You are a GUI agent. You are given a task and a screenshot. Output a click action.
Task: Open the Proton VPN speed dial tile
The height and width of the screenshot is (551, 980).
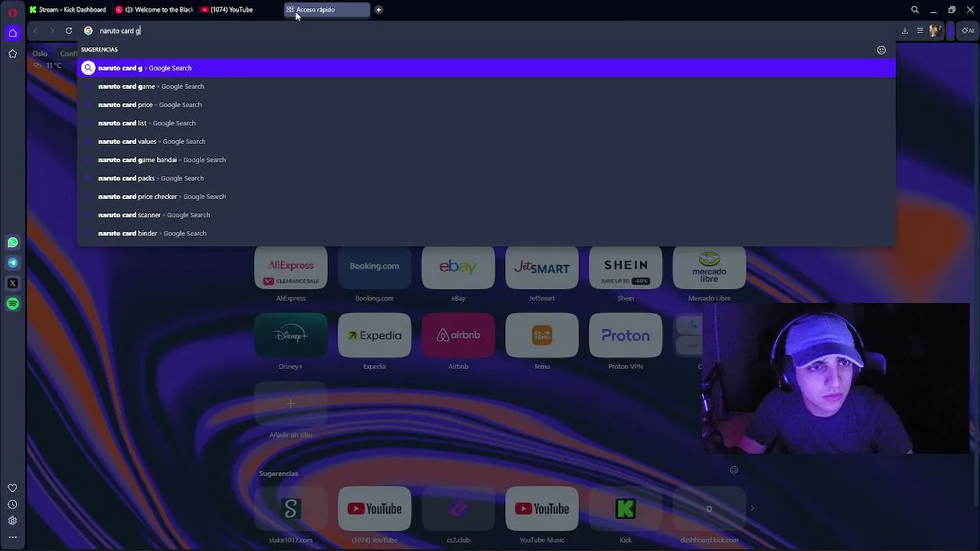[x=626, y=335]
